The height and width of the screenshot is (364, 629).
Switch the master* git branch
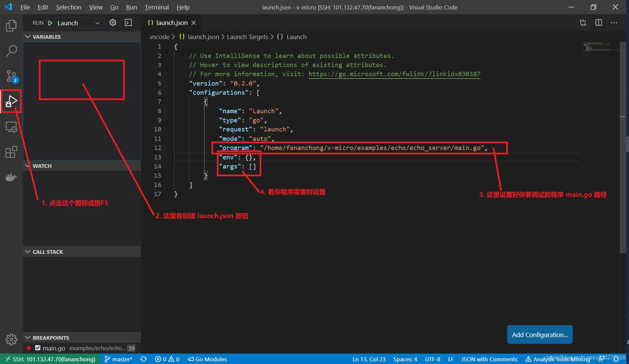coord(118,359)
